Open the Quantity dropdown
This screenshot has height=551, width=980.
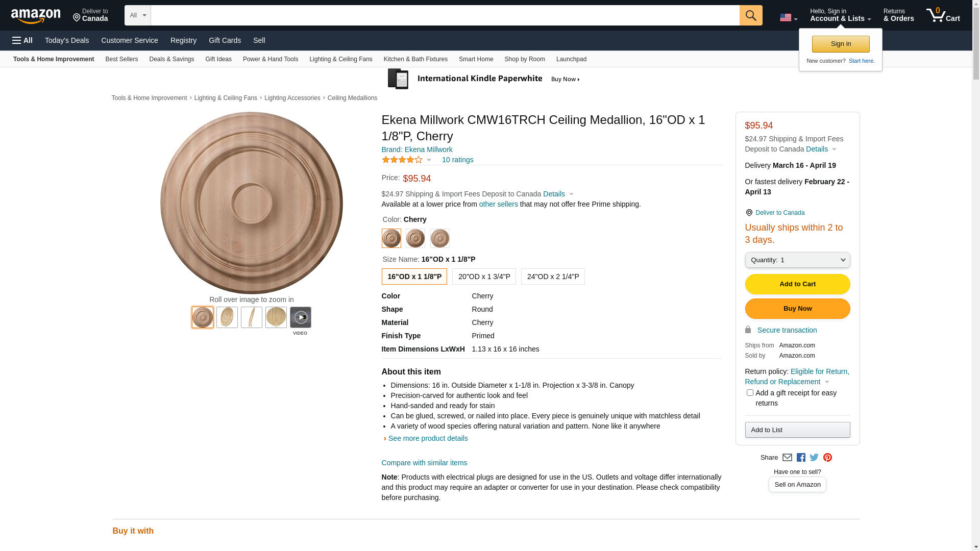(797, 260)
